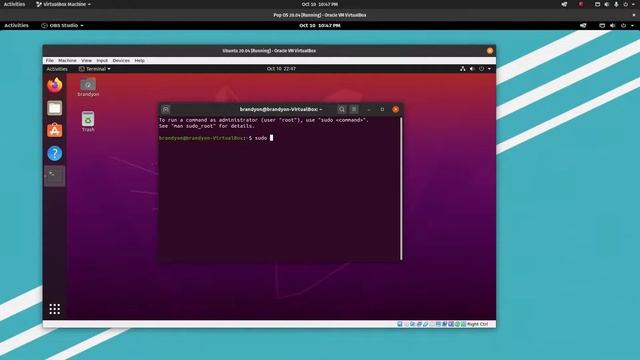This screenshot has height=360, width=640.
Task: Click the USB indicator in the VirtualBox status bar
Action: (426, 324)
